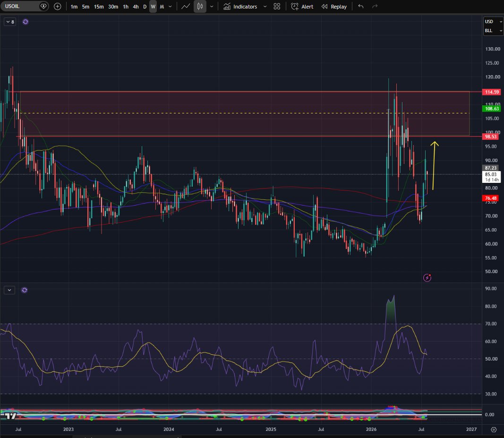
Task: Switch to the Daily (D) timeframe
Action: click(145, 7)
